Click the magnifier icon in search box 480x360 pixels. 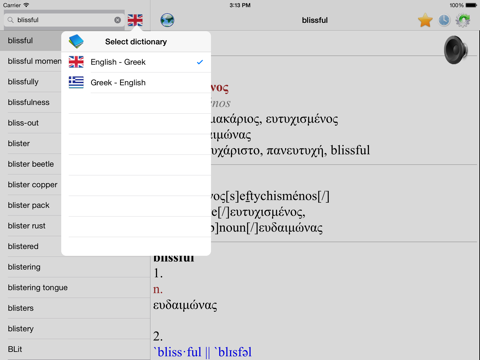10,20
